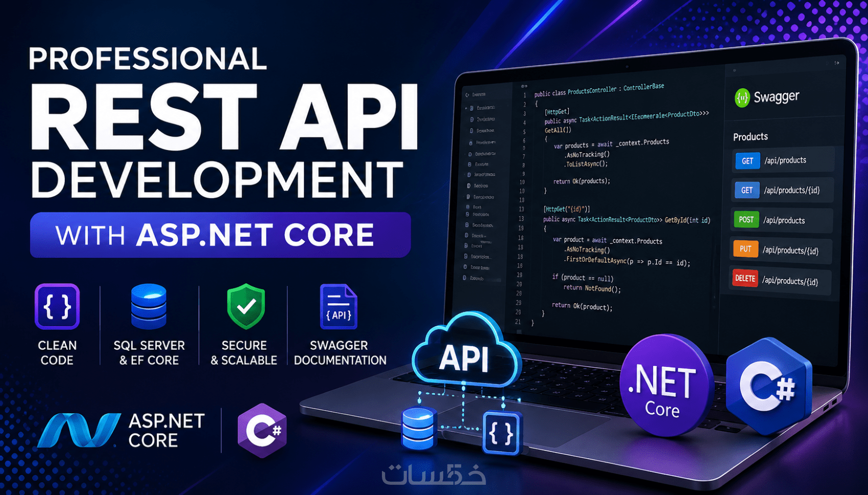This screenshot has width=868, height=495.
Task: Click the "ASP.NET CORE" logo text at bottom
Action: tap(166, 430)
